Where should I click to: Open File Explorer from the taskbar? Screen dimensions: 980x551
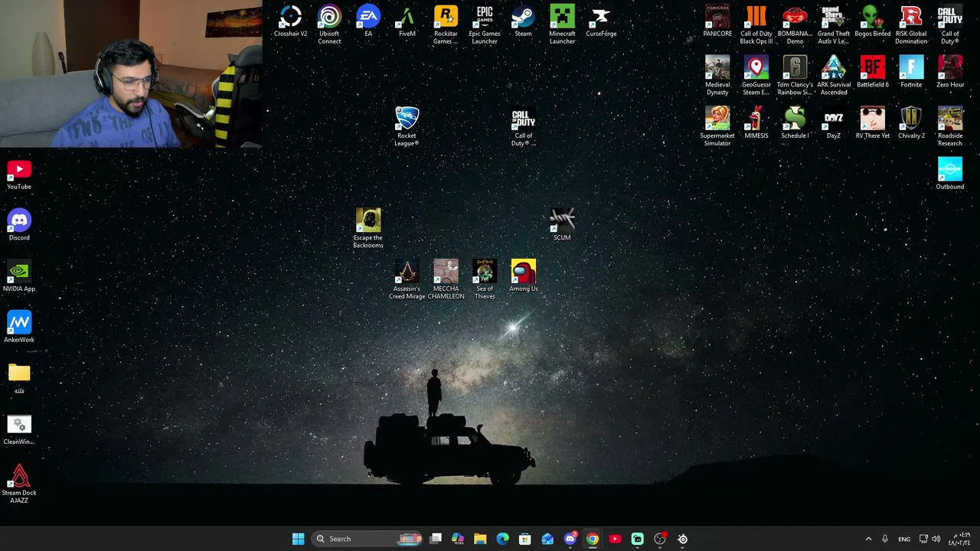point(480,539)
